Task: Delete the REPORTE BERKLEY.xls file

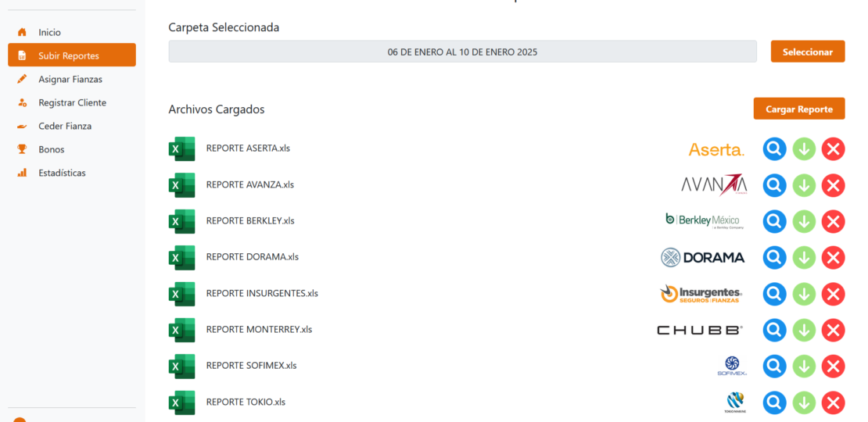Action: click(x=834, y=221)
